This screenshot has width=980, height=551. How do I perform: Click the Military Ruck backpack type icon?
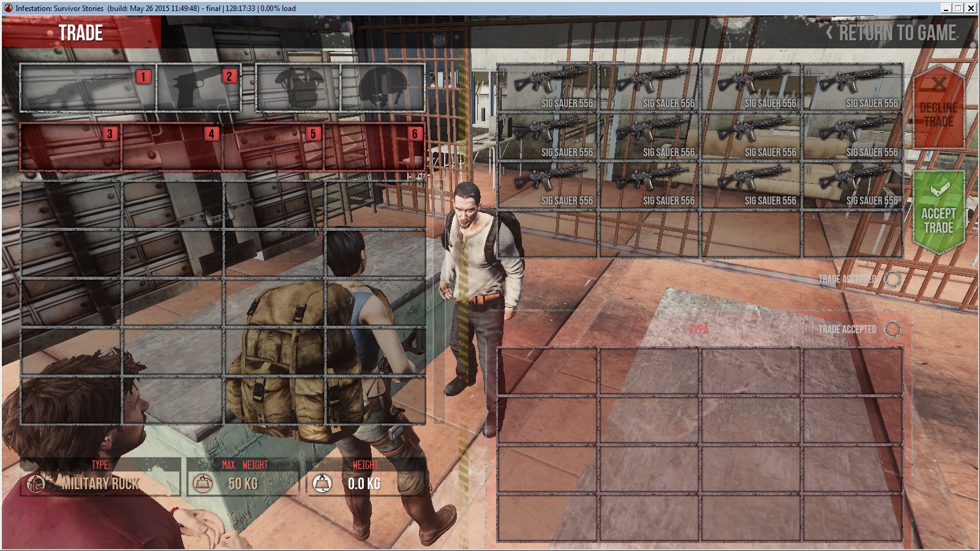(x=36, y=484)
